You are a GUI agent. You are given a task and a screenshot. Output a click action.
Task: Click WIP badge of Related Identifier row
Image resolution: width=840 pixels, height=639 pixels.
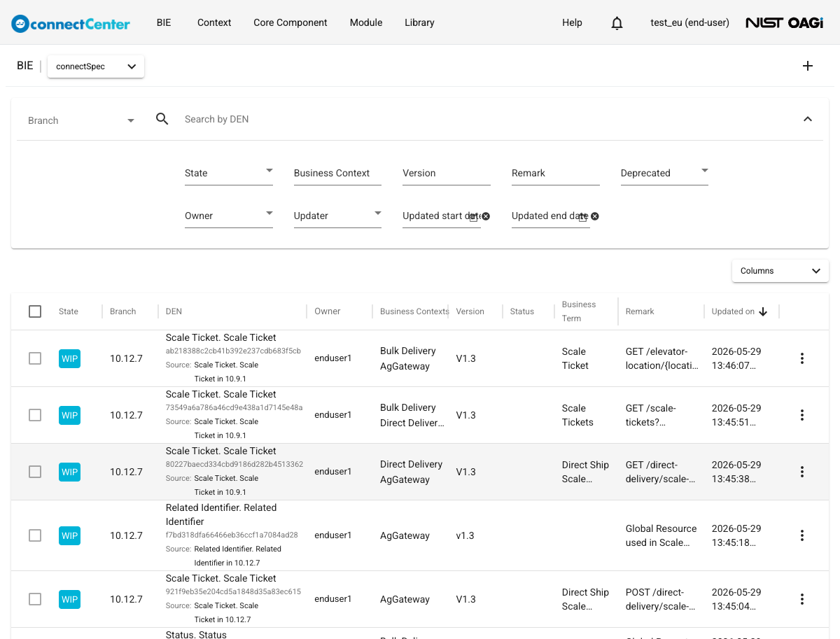[69, 535]
